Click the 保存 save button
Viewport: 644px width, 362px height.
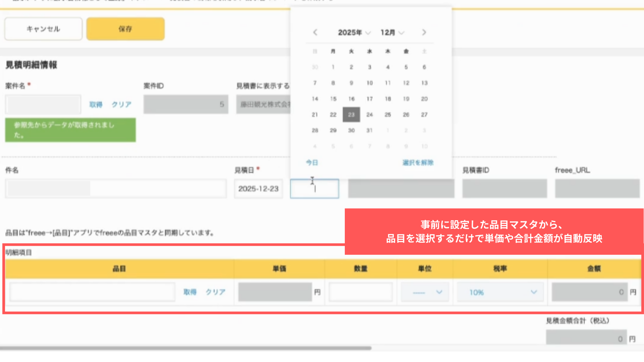125,29
